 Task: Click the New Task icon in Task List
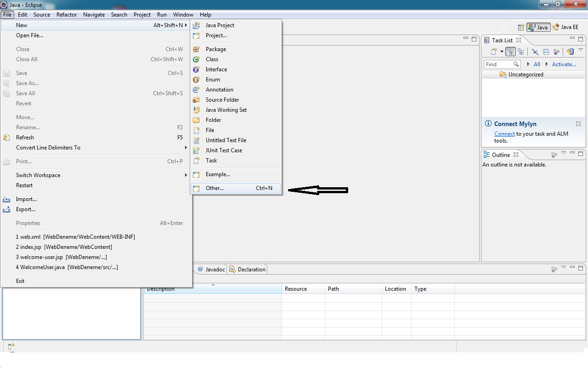coord(494,52)
